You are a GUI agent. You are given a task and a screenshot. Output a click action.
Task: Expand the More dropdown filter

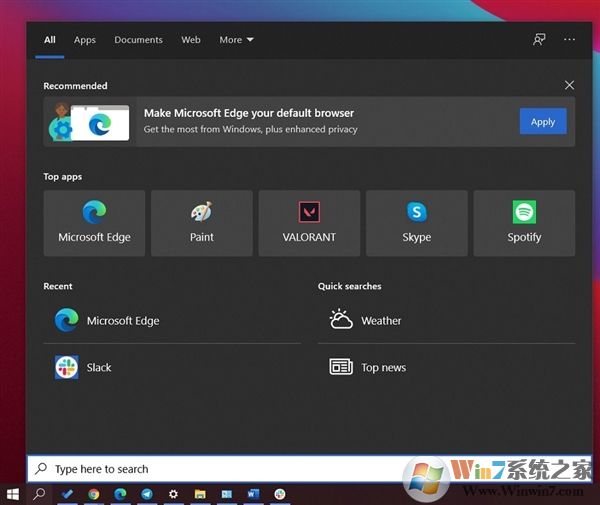click(236, 40)
